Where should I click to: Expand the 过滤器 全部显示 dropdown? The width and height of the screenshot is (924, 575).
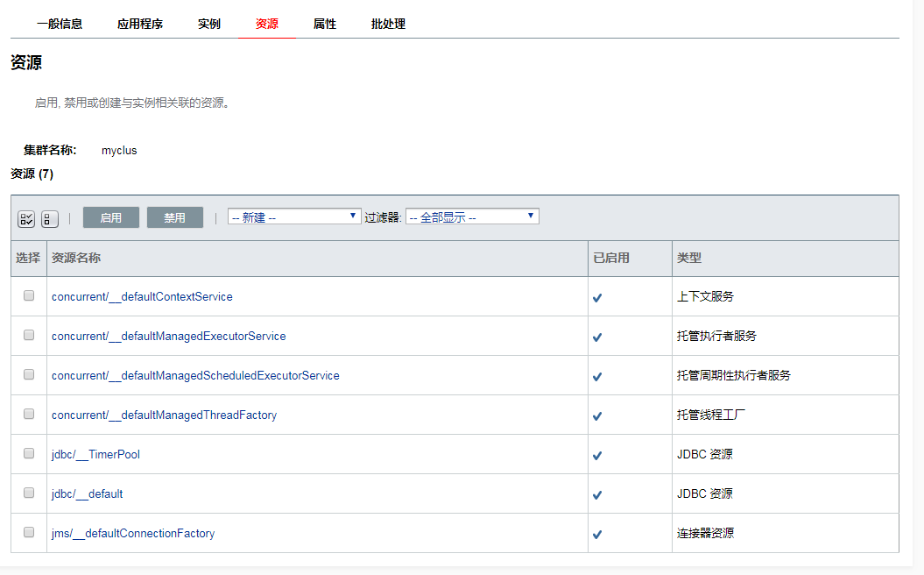pos(472,217)
